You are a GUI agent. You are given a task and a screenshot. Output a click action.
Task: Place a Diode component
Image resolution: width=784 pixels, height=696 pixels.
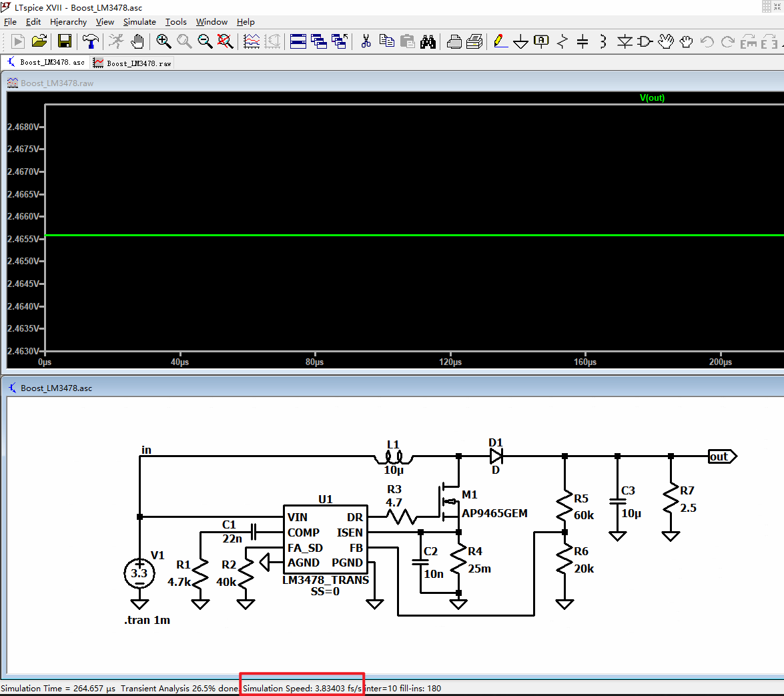coord(624,41)
